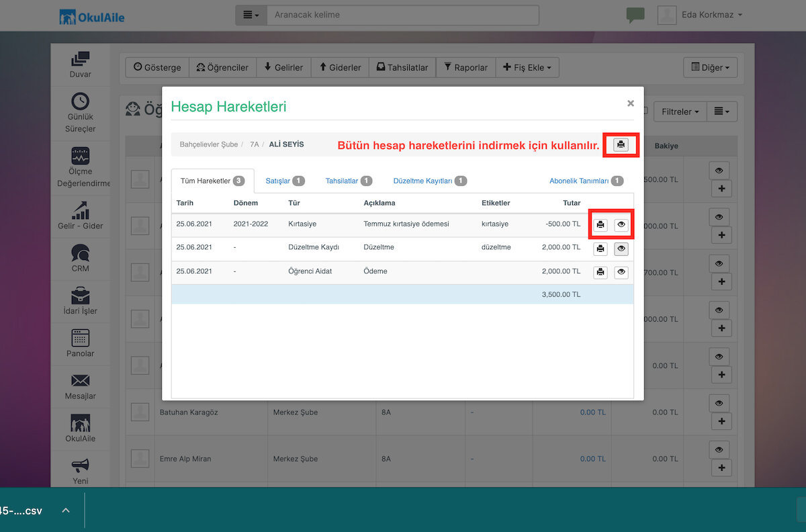Image resolution: width=806 pixels, height=532 pixels.
Task: Open Raporlar from the toolbar
Action: click(x=466, y=67)
